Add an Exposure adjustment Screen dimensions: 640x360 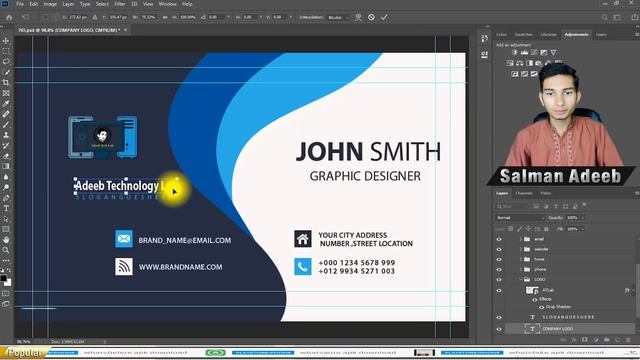click(x=544, y=52)
